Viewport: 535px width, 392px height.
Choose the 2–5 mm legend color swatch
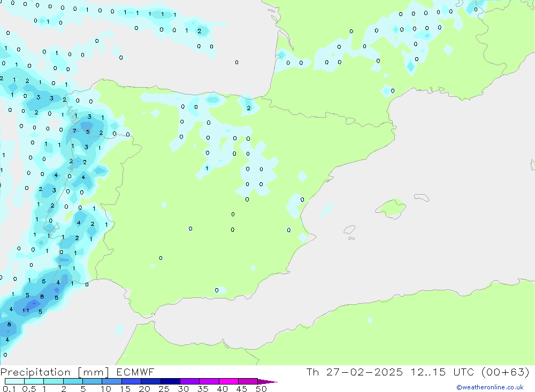click(73, 381)
